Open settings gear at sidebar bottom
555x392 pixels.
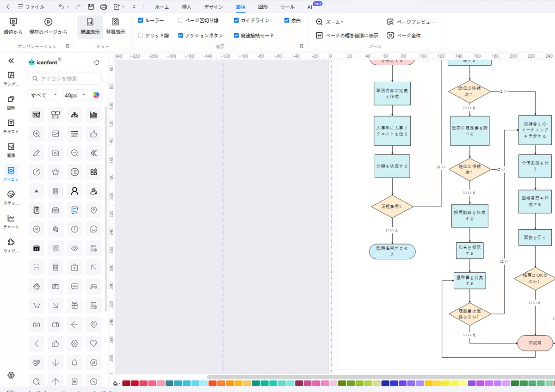(11, 375)
